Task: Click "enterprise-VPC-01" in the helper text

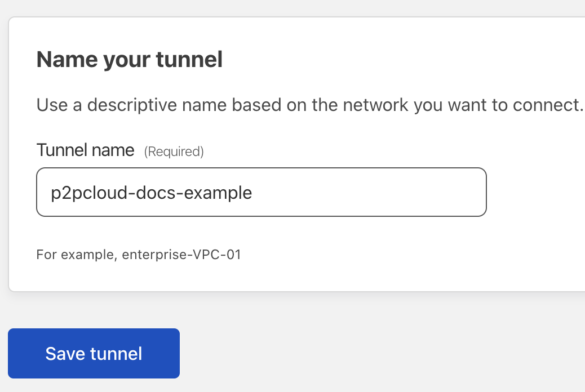Action: [181, 255]
